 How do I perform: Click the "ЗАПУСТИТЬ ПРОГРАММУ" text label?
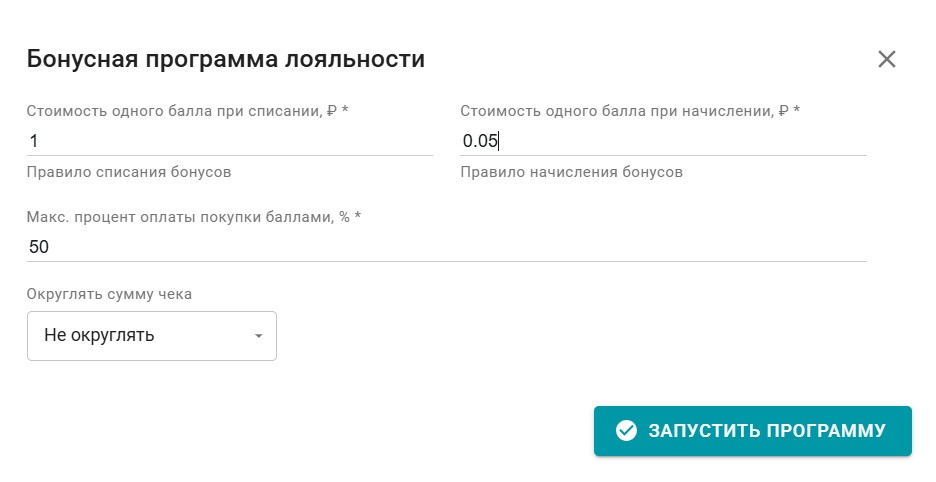[767, 431]
